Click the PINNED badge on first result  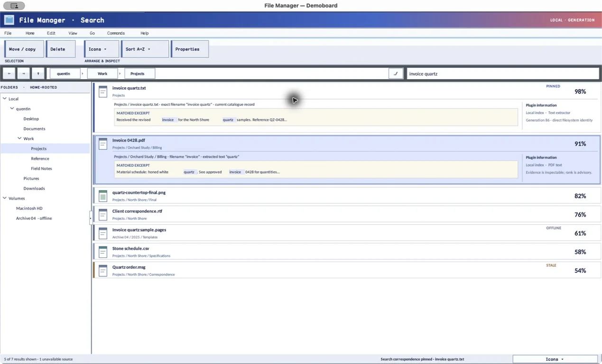[x=553, y=86]
